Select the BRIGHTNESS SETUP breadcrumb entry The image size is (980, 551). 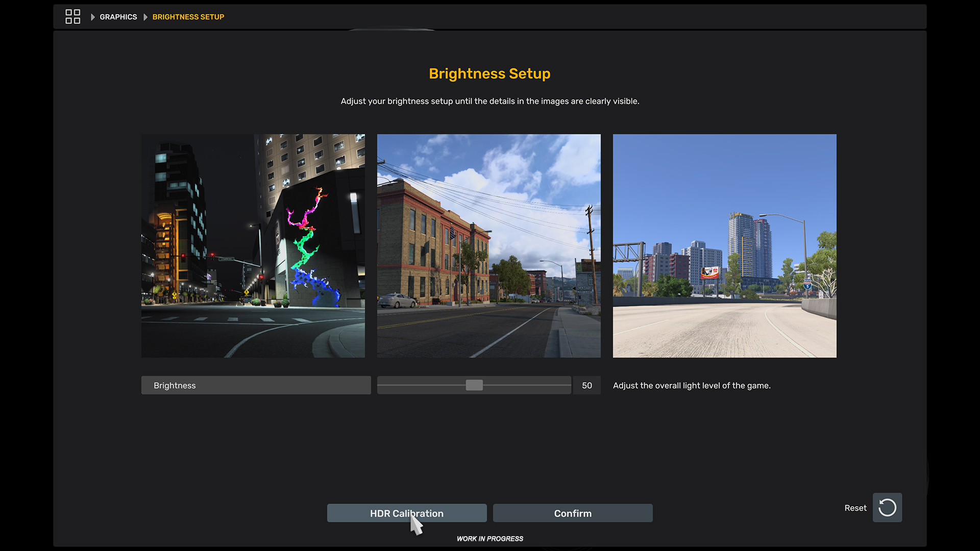coord(188,17)
